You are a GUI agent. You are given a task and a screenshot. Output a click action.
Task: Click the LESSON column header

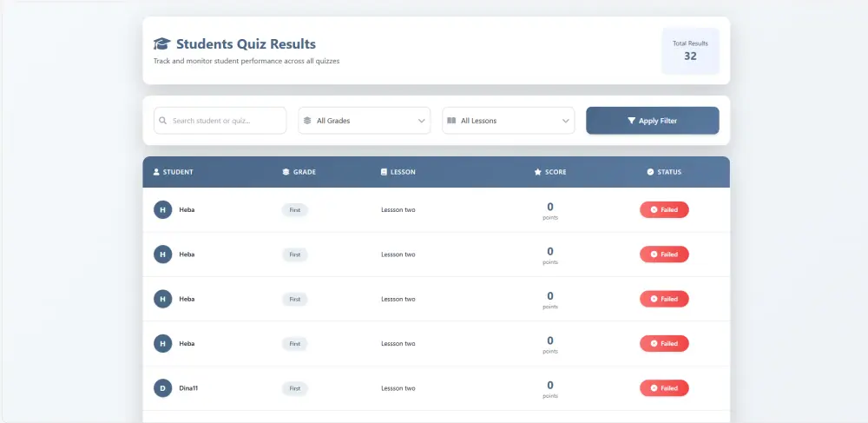tap(398, 172)
